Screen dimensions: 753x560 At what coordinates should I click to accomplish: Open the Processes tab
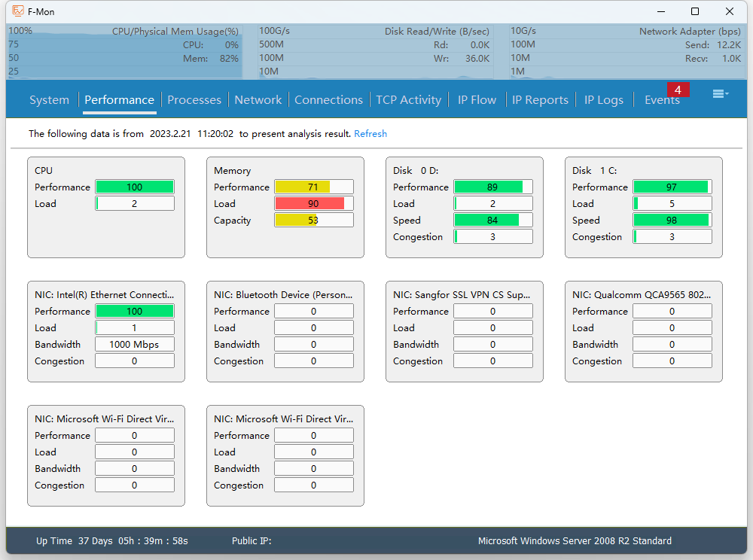[194, 100]
